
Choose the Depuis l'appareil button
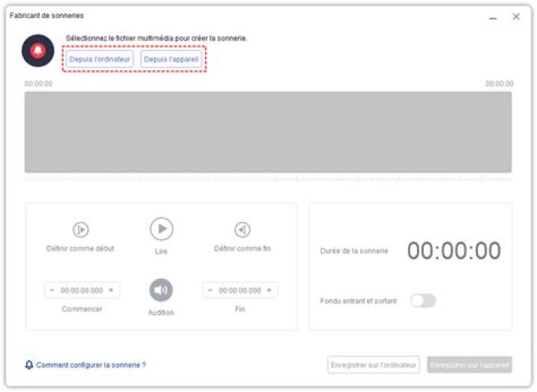(x=172, y=59)
